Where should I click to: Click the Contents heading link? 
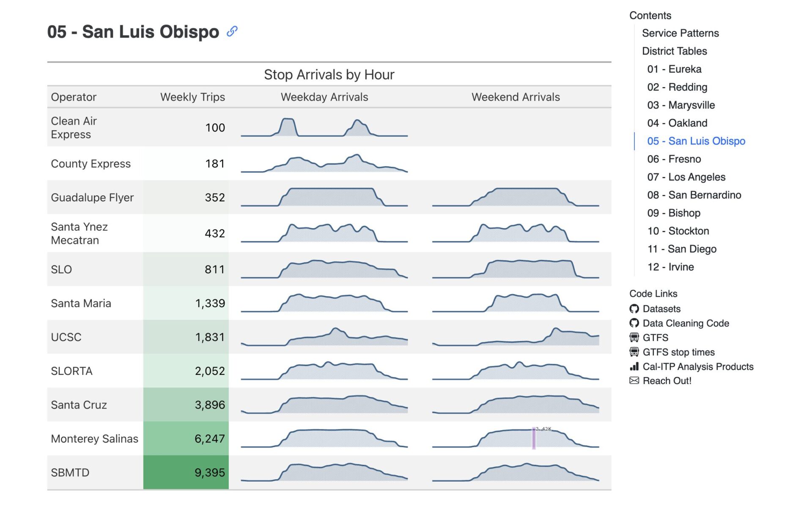(651, 14)
